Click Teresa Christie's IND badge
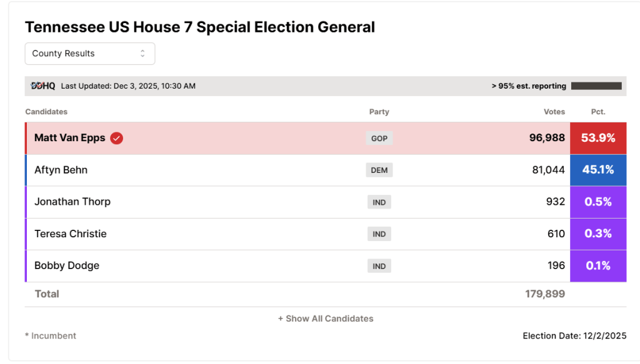Viewport: 640px width, 364px height. pyautogui.click(x=379, y=234)
